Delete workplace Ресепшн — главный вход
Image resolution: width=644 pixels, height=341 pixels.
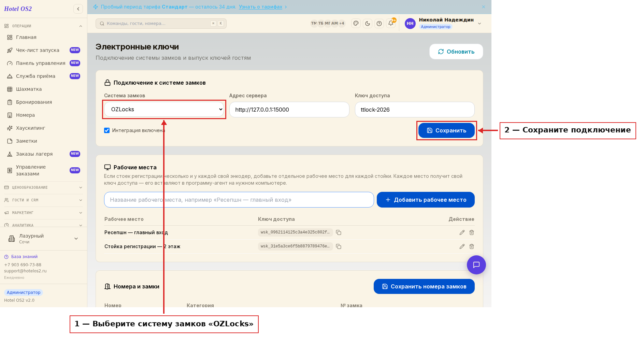(x=472, y=232)
